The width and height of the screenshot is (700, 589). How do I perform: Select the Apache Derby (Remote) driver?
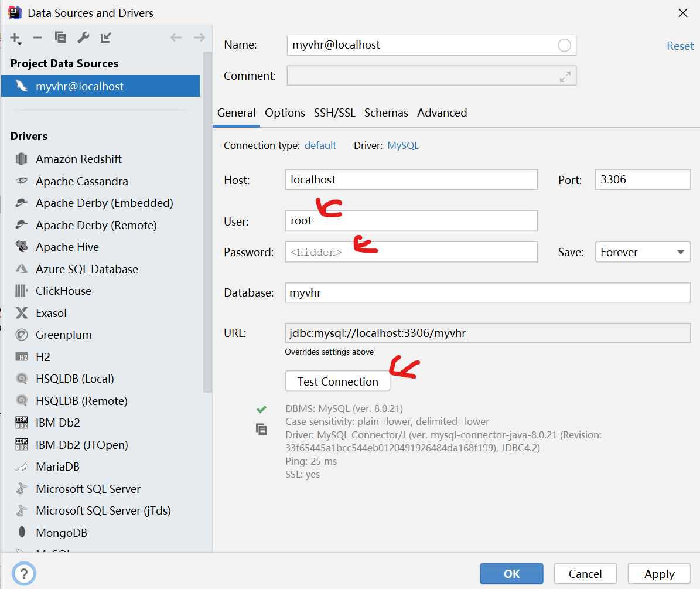pos(96,225)
